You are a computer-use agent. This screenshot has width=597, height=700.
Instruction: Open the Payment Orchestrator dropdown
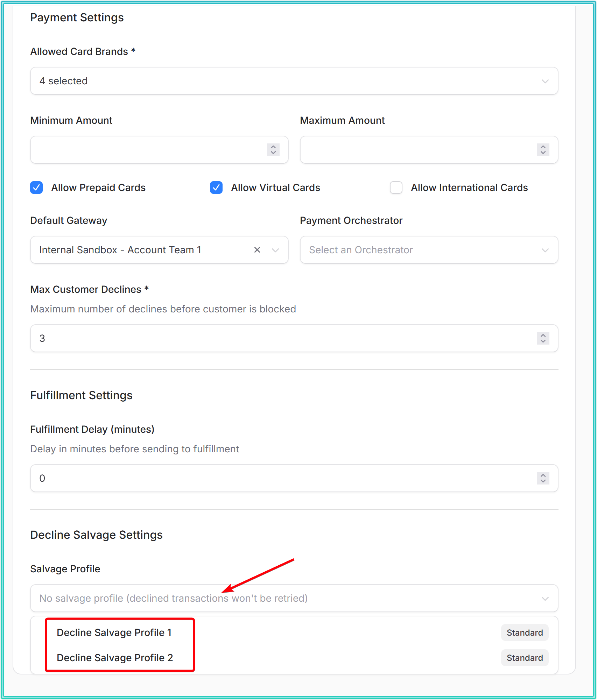(429, 250)
